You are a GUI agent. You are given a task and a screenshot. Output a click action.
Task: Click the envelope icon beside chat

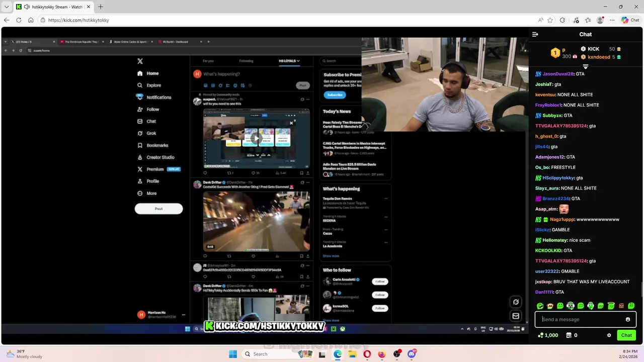tap(516, 316)
